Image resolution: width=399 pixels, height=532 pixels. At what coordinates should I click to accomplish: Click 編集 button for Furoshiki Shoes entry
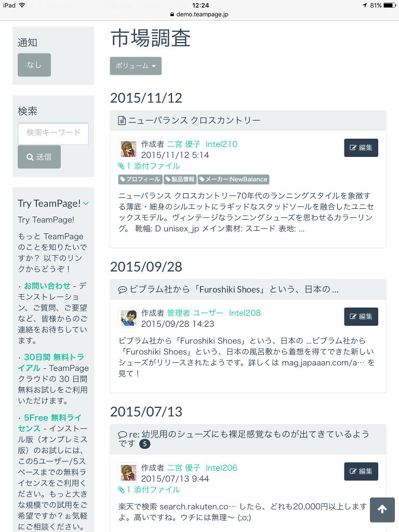361,316
